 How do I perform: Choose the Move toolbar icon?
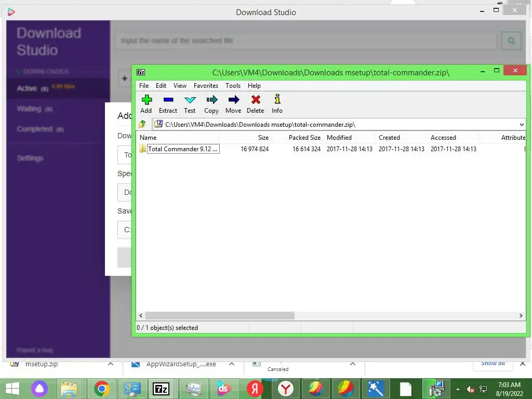[233, 104]
